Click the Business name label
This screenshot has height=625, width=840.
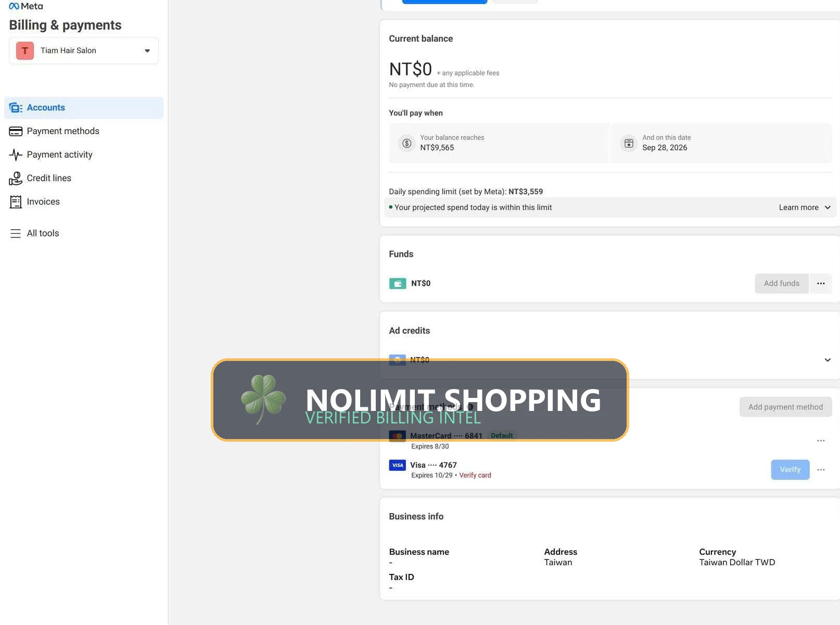(419, 552)
